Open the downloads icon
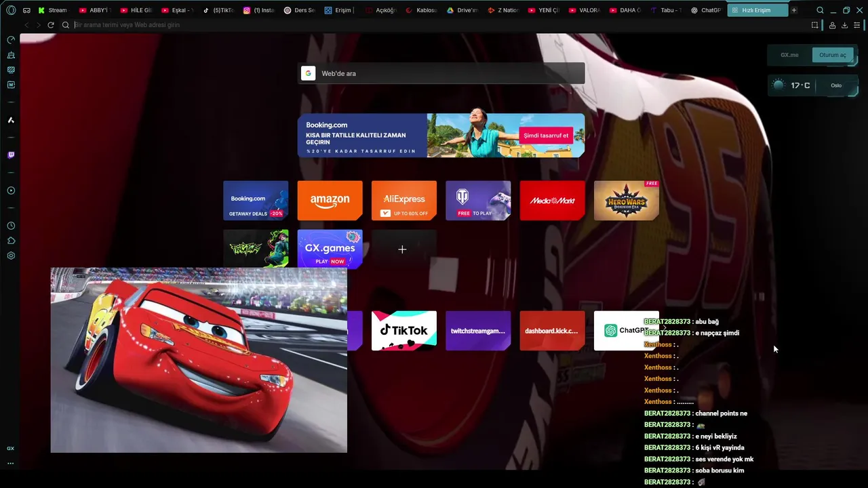Screen dimensions: 868x488 pyautogui.click(x=844, y=25)
